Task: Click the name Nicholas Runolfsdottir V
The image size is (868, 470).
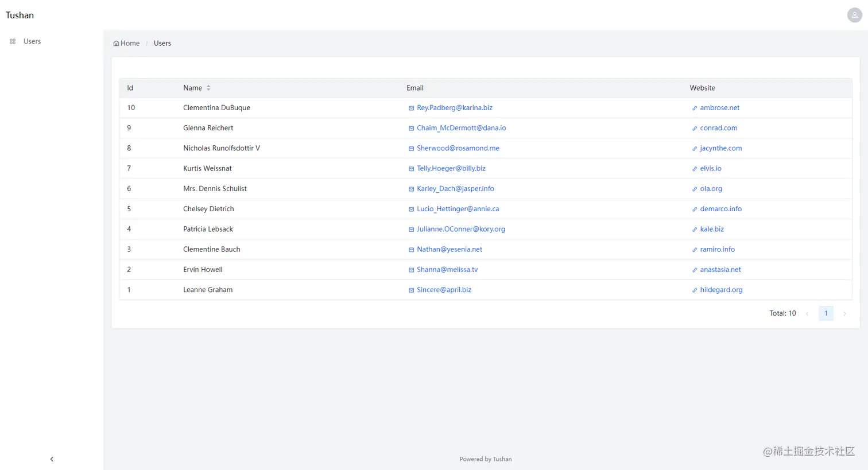Action: tap(222, 147)
